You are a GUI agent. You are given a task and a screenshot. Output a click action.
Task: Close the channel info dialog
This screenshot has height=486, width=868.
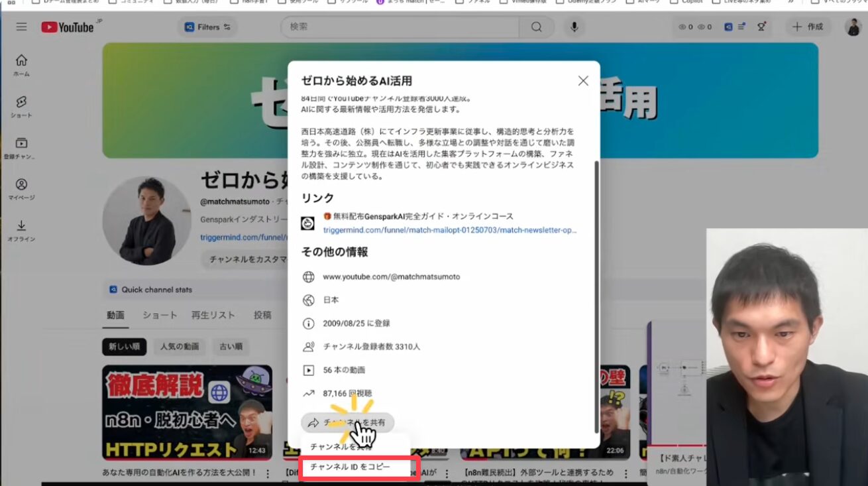click(x=582, y=81)
